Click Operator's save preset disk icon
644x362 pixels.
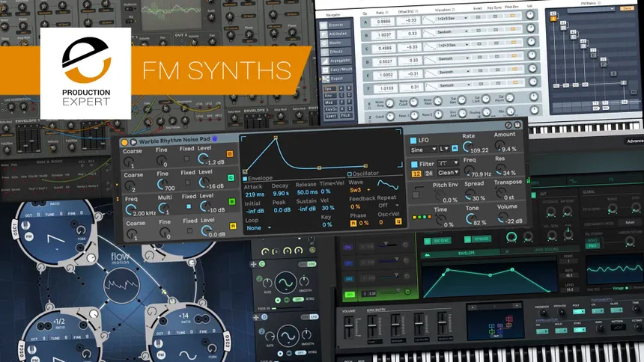[x=517, y=125]
